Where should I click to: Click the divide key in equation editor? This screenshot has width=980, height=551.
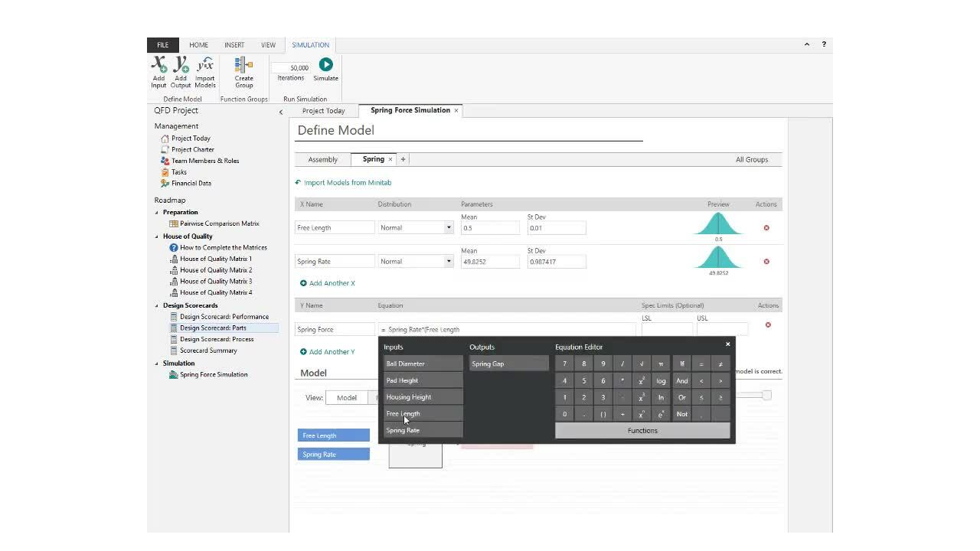[622, 364]
